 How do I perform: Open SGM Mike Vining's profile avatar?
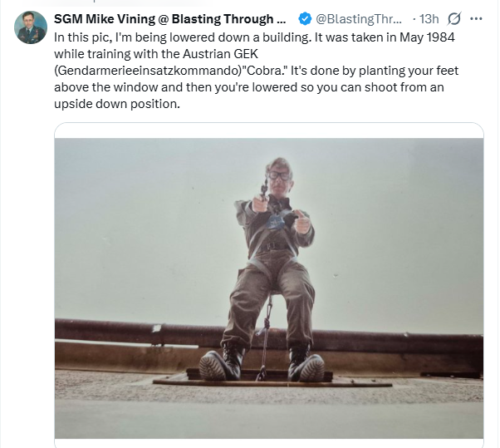click(31, 28)
